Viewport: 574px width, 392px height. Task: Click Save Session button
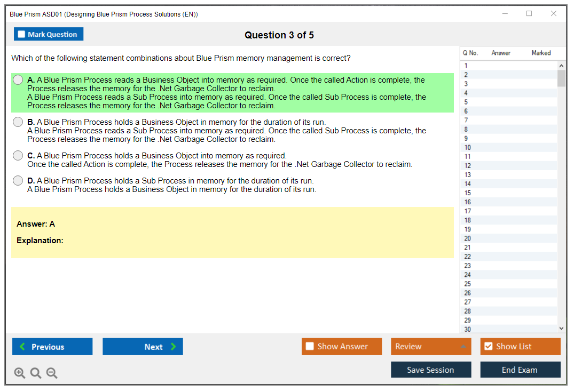coord(431,370)
